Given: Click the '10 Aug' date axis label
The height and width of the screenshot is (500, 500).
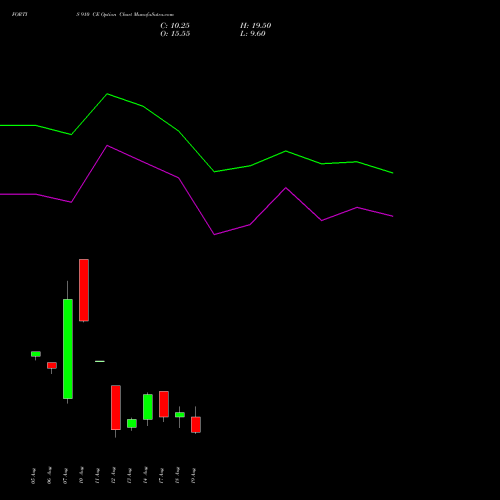Looking at the screenshot, I should [81, 476].
